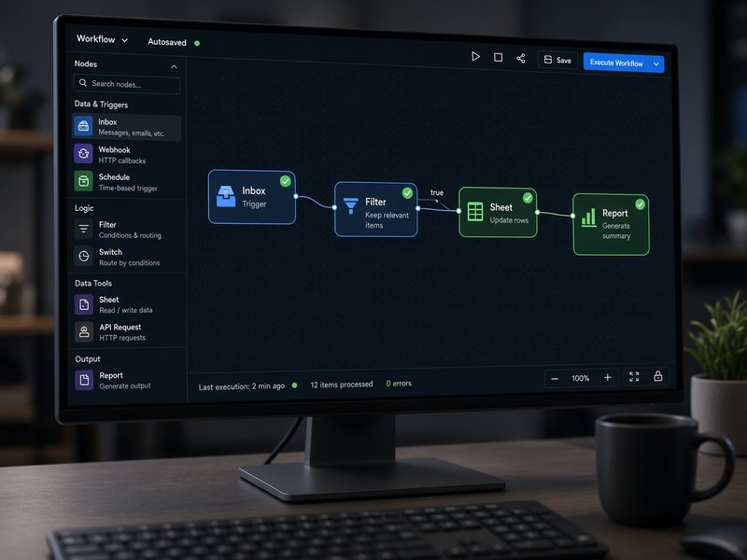Click the zoom in plus button

coord(608,378)
